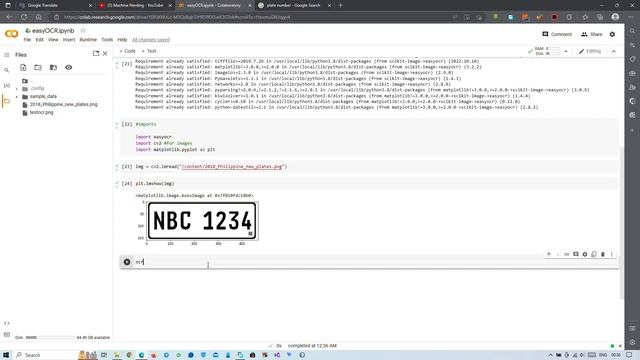Dismiss the status bar with X

tap(620, 346)
